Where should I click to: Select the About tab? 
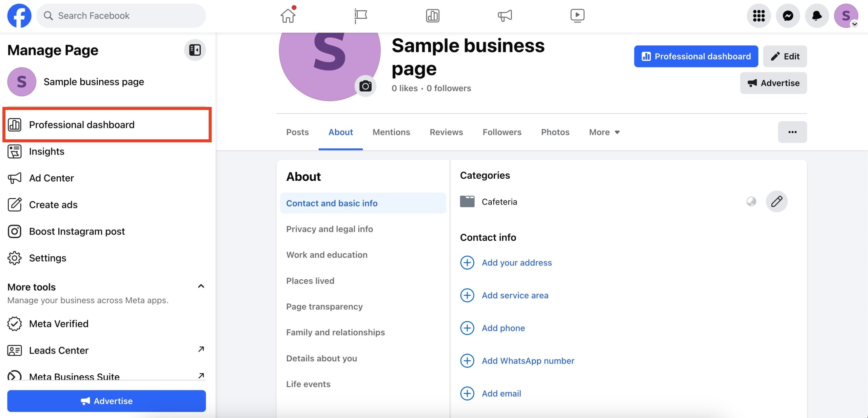pos(340,132)
